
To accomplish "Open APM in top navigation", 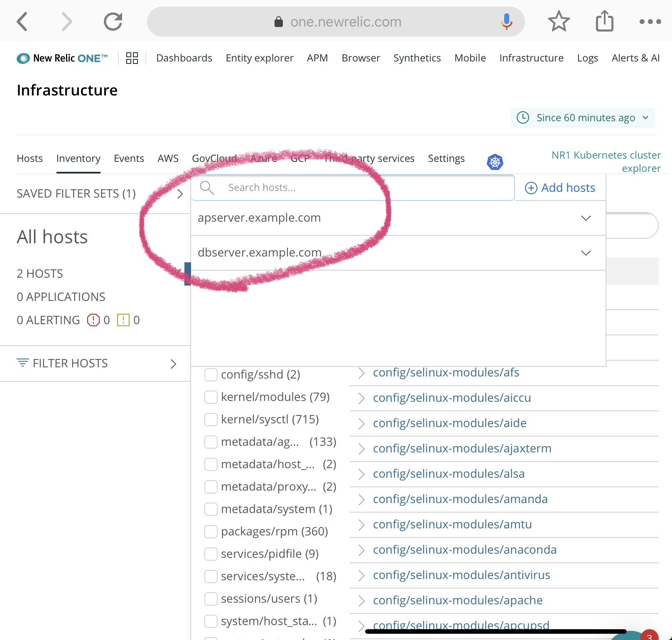I will click(x=317, y=58).
